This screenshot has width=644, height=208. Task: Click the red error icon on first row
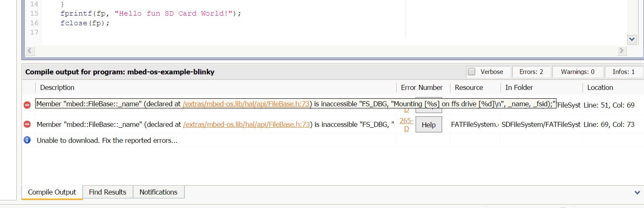[27, 105]
